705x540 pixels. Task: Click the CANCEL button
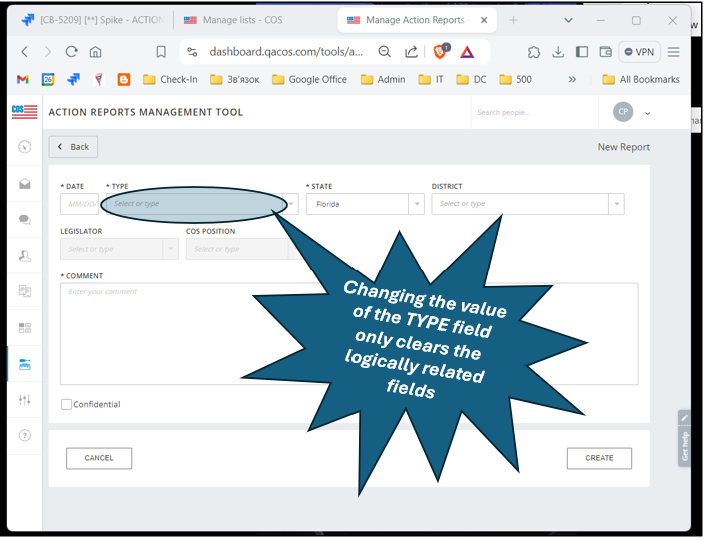coord(99,458)
